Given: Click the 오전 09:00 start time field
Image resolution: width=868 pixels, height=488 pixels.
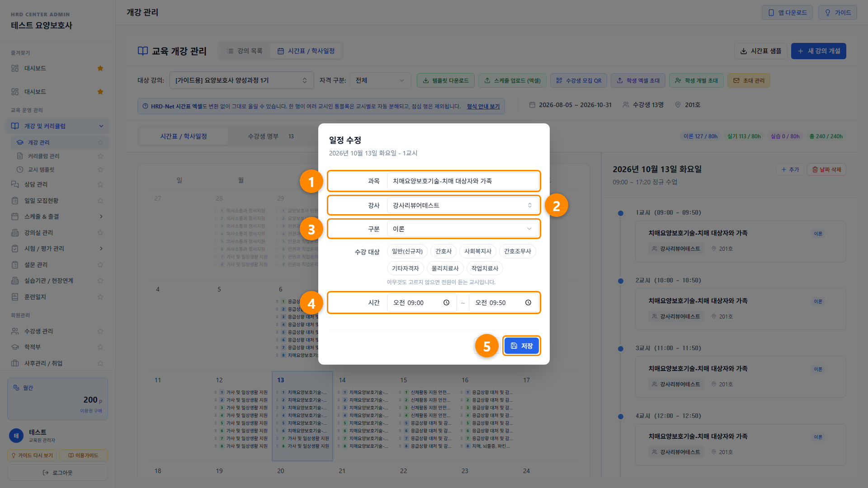Looking at the screenshot, I should [422, 303].
